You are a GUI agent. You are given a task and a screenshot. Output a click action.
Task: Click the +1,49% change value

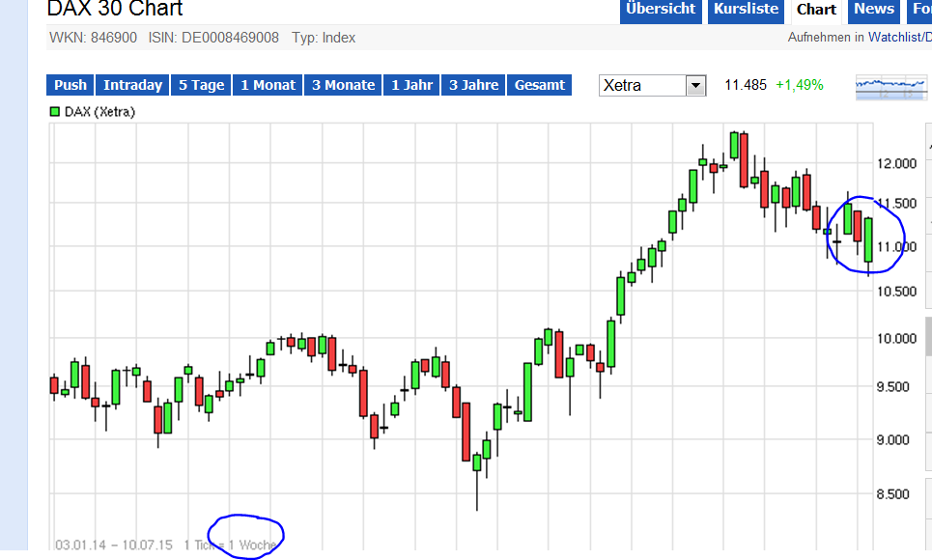(x=800, y=85)
